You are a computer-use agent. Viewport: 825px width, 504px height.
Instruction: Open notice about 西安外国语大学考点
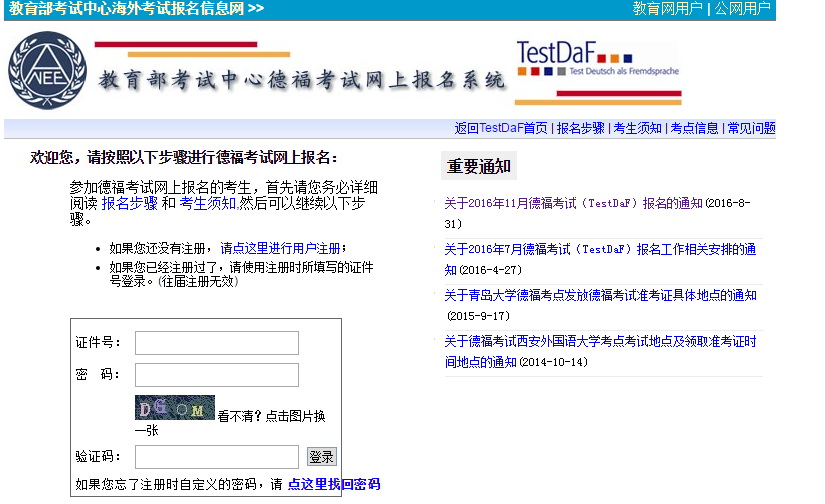(x=600, y=342)
